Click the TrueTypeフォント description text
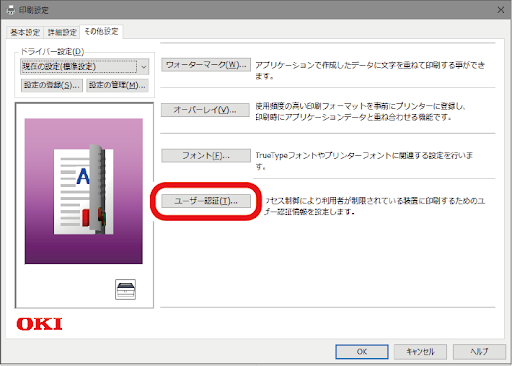 pos(364,161)
